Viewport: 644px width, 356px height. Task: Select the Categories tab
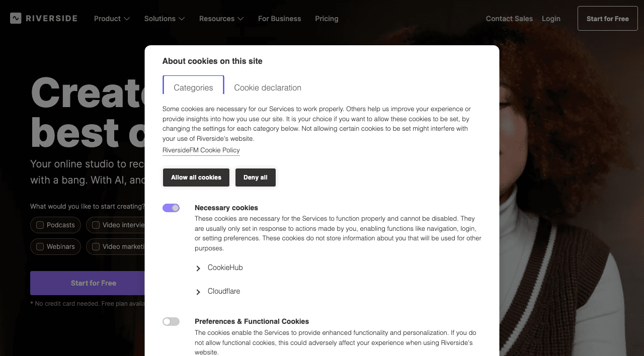193,87
